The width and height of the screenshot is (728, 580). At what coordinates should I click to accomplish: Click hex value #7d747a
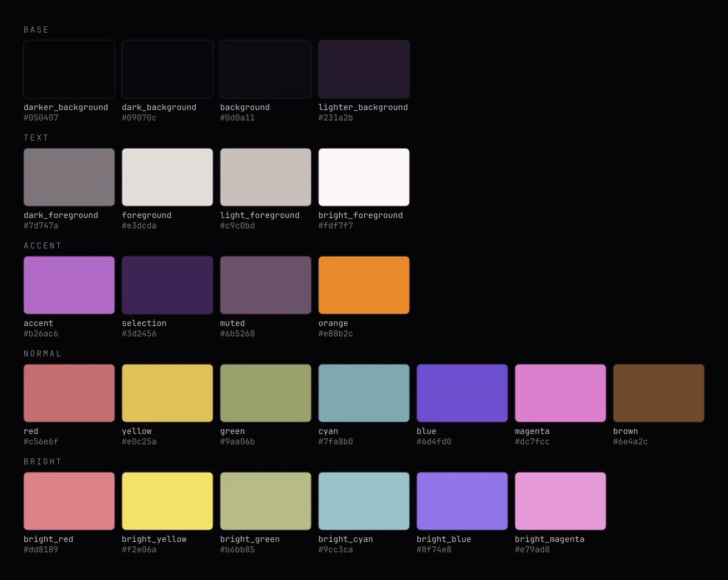click(x=41, y=226)
